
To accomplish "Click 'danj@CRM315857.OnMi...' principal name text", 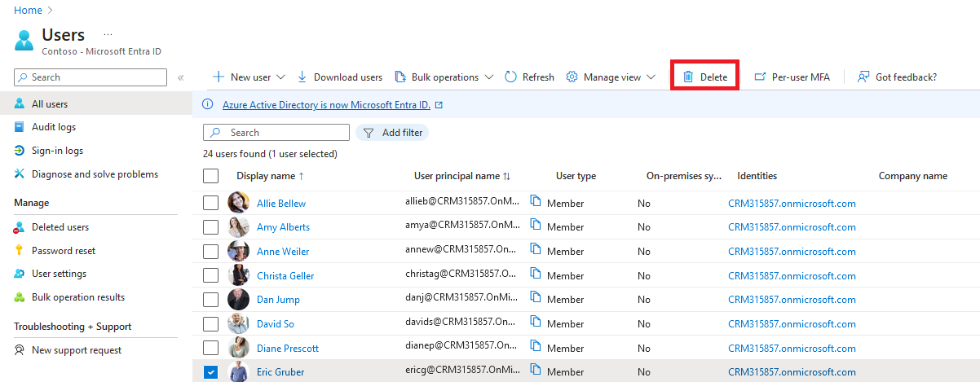I will tap(462, 297).
